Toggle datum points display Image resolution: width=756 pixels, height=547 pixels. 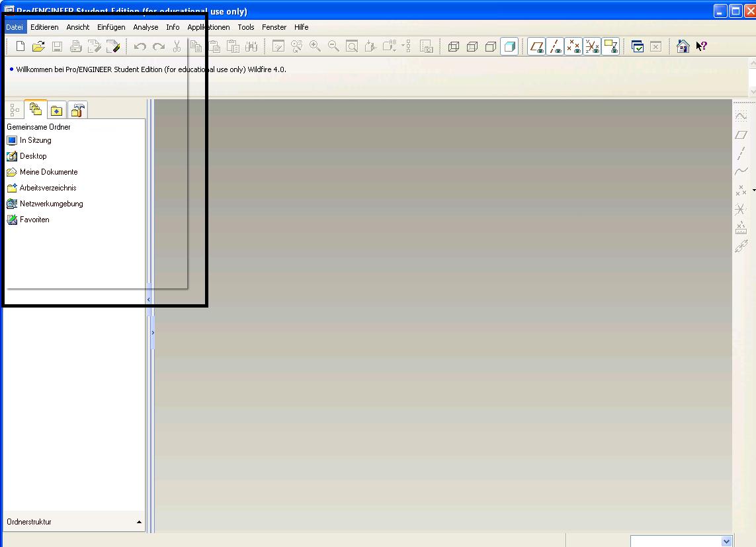[573, 47]
